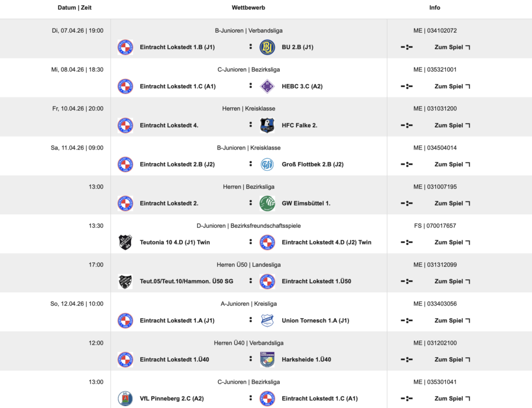Click the Union Tornesch 1.A club logo
The height and width of the screenshot is (408, 532).
click(x=267, y=320)
